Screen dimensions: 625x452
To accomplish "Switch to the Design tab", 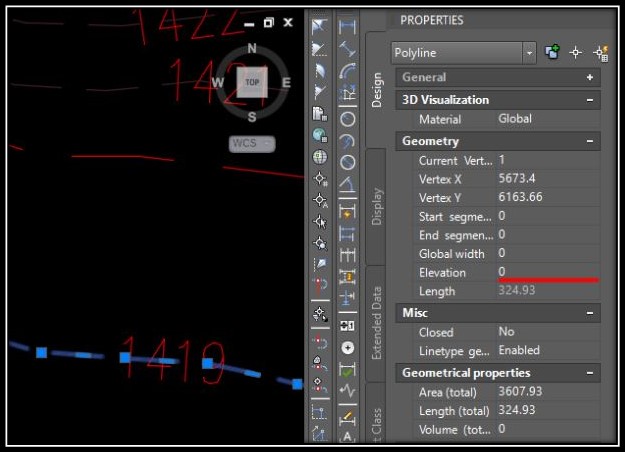I will click(376, 90).
